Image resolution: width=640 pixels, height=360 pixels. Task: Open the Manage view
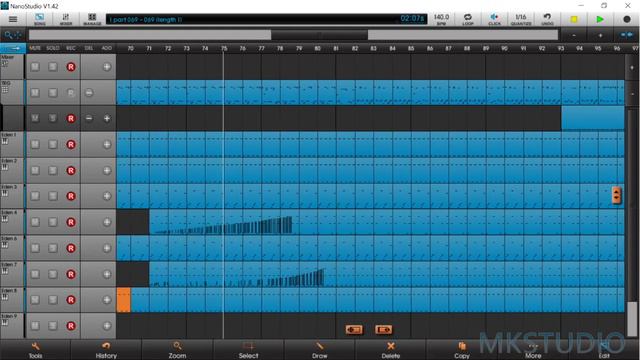point(92,19)
